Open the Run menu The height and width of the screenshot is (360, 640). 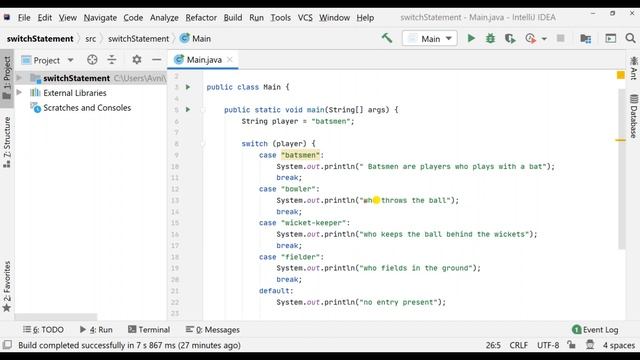pyautogui.click(x=256, y=18)
